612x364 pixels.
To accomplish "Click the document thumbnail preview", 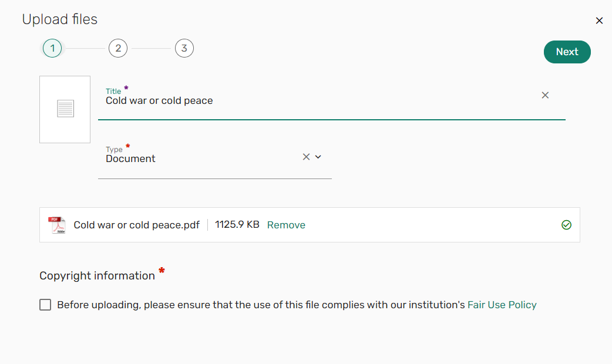I will pos(65,109).
